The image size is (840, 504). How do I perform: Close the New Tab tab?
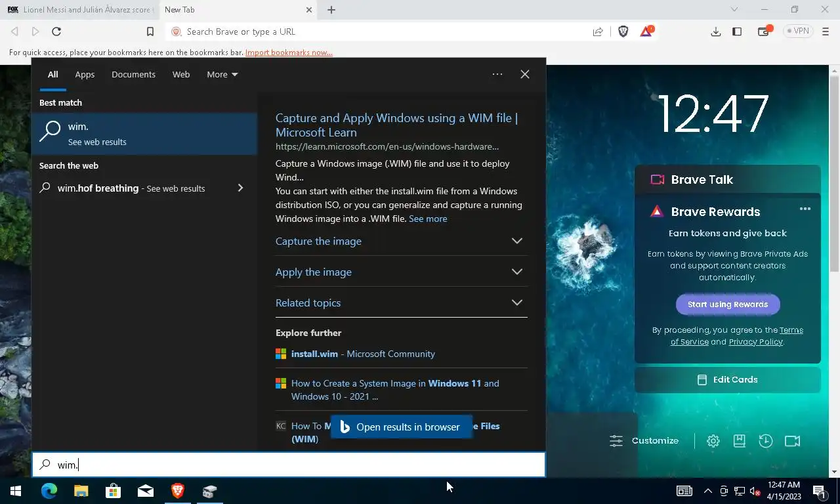309,10
